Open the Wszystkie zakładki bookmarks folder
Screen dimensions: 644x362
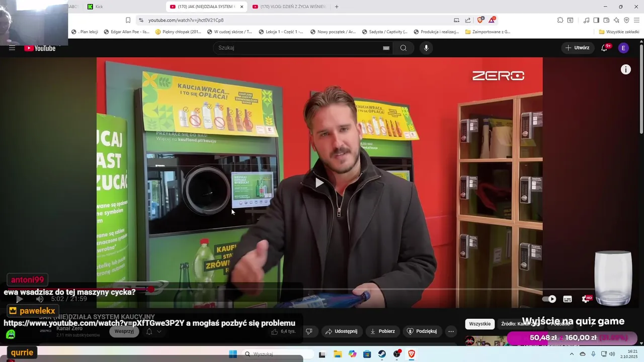pyautogui.click(x=619, y=32)
